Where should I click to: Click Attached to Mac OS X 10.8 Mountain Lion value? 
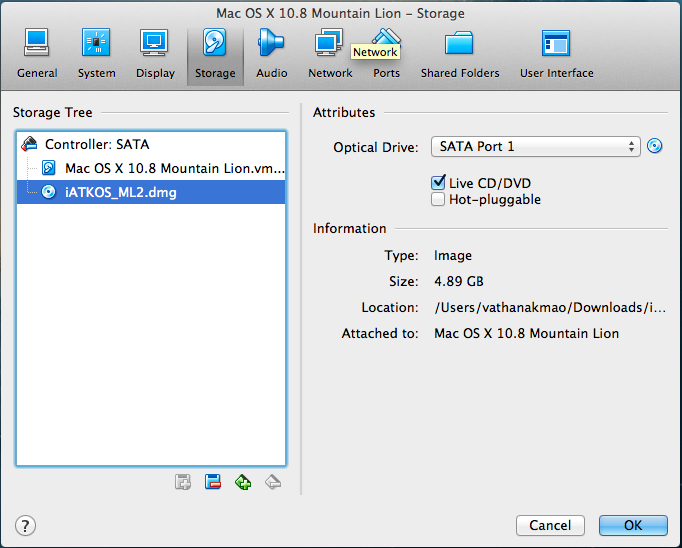(x=526, y=334)
